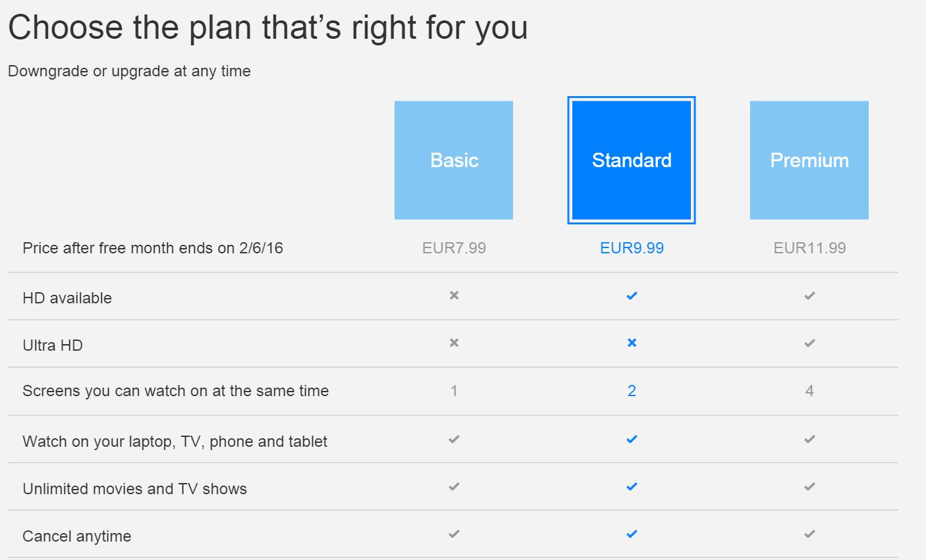Select the Basic plan tile
Viewport: 926px width, 560px height.
(454, 160)
